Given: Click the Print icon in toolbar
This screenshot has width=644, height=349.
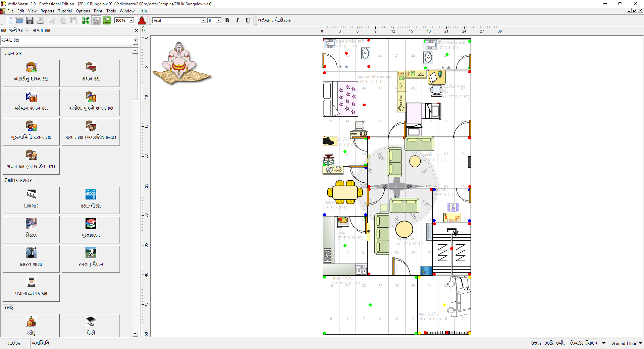Looking at the screenshot, I should pyautogui.click(x=40, y=20).
